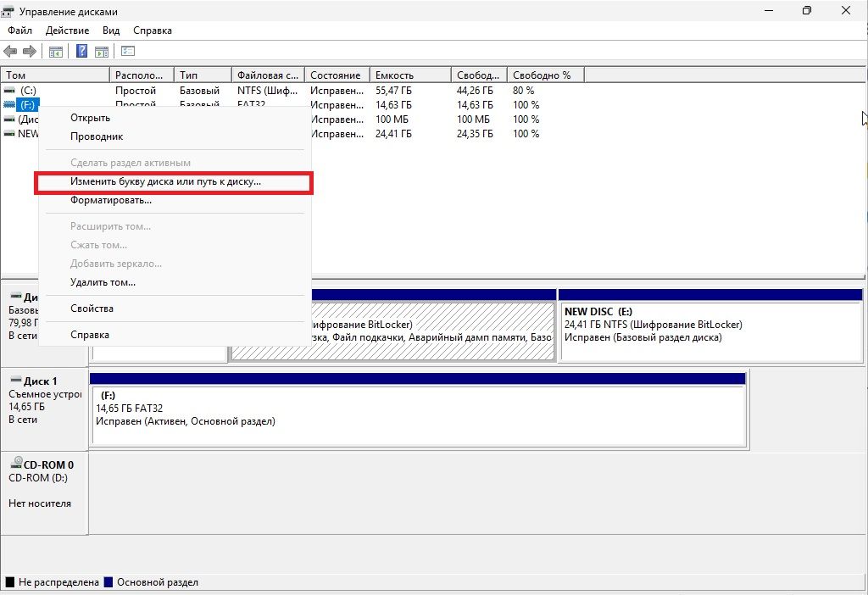Viewport: 868px width, 595px height.
Task: Click Исправен (Активен, Основной раздел) status text
Action: pyautogui.click(x=186, y=421)
